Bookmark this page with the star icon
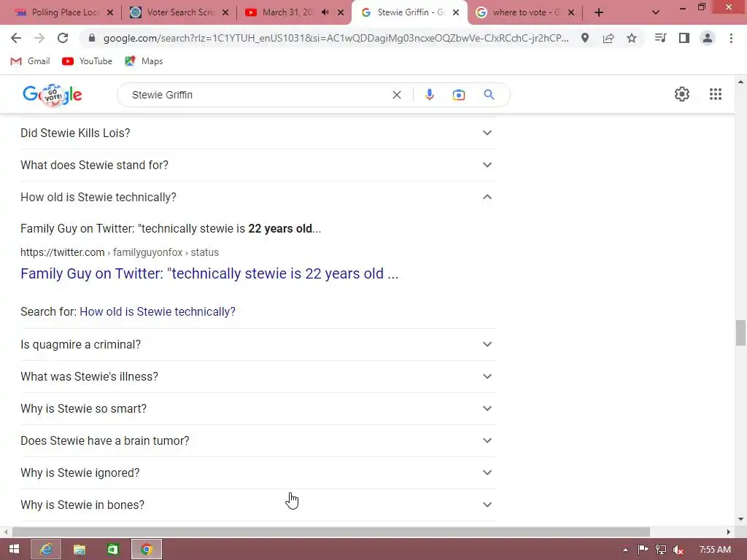Viewport: 747px width, 560px height. click(631, 38)
